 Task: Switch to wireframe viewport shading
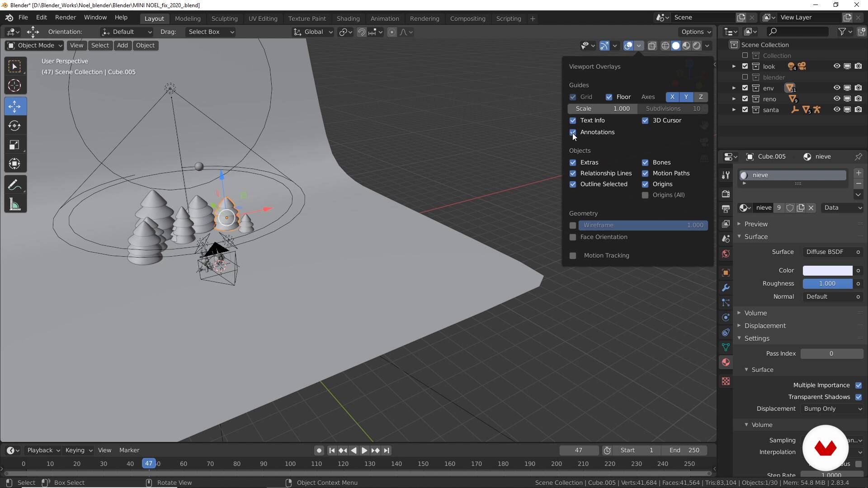[665, 46]
